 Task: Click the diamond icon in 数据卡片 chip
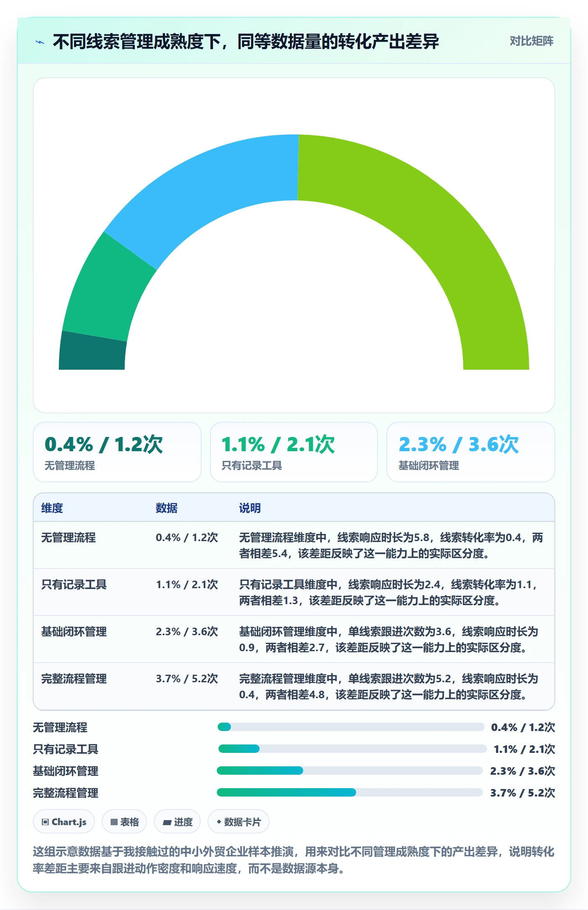tap(219, 821)
